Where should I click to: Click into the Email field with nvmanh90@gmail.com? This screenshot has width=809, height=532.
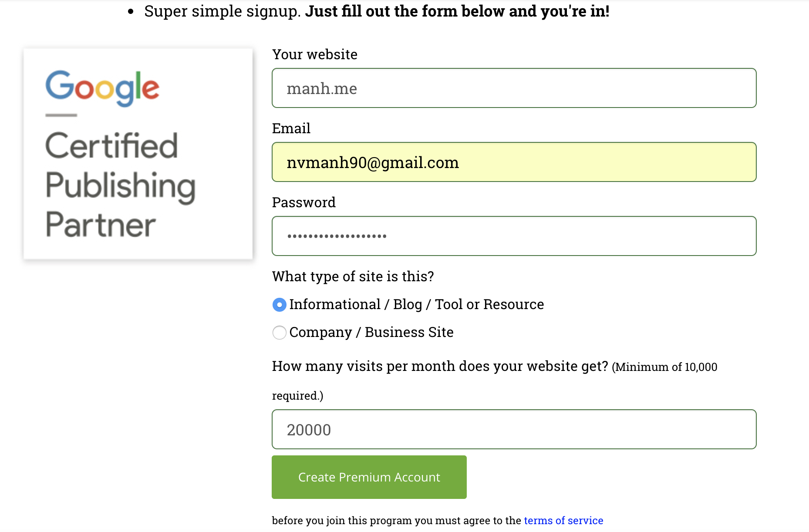click(x=514, y=162)
